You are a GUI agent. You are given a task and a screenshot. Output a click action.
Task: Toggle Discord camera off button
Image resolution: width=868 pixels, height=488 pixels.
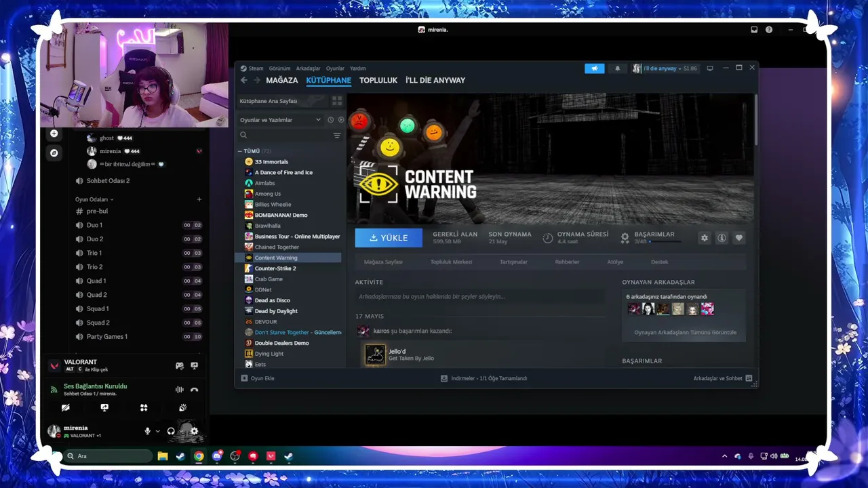pyautogui.click(x=65, y=408)
